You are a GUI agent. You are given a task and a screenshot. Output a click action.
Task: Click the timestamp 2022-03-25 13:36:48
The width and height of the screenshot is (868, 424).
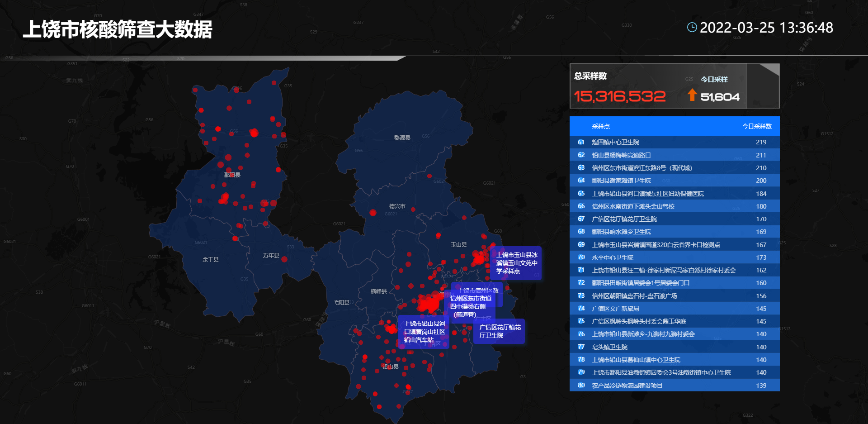point(766,28)
